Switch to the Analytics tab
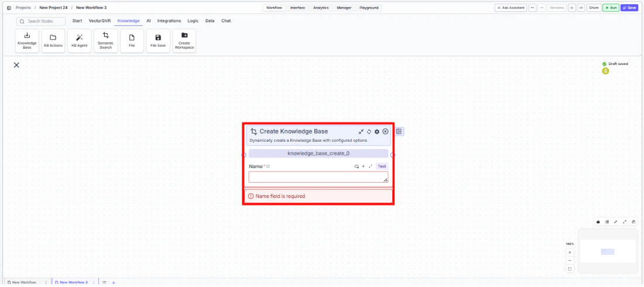The image size is (644, 287). [x=321, y=8]
